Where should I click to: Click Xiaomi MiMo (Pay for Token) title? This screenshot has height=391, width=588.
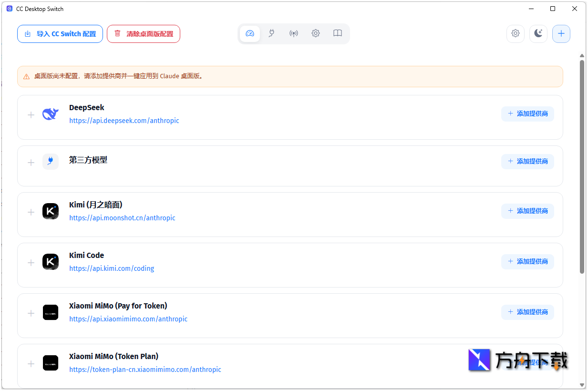pos(118,306)
